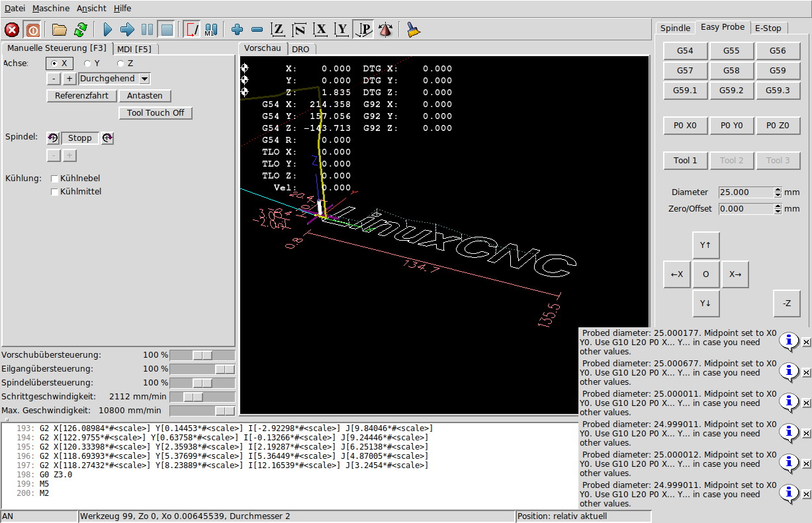Viewport: 812px width, 523px height.
Task: Run the program with the play icon
Action: coord(108,30)
